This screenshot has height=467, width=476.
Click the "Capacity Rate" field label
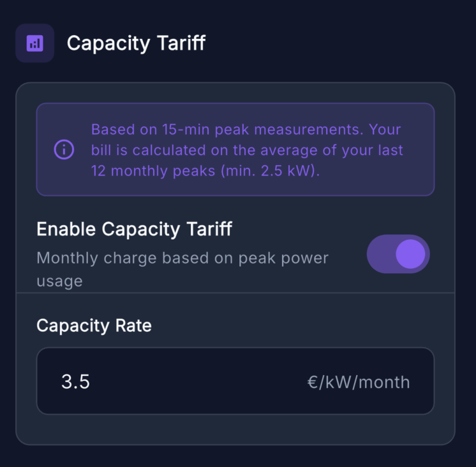tap(94, 325)
